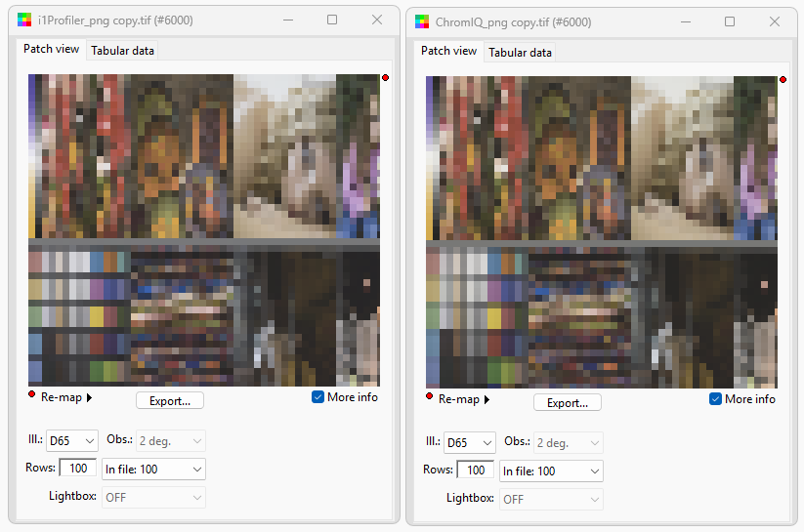This screenshot has width=804, height=532.
Task: Minimize the ChromIQ_png copy.tif window
Action: [686, 22]
